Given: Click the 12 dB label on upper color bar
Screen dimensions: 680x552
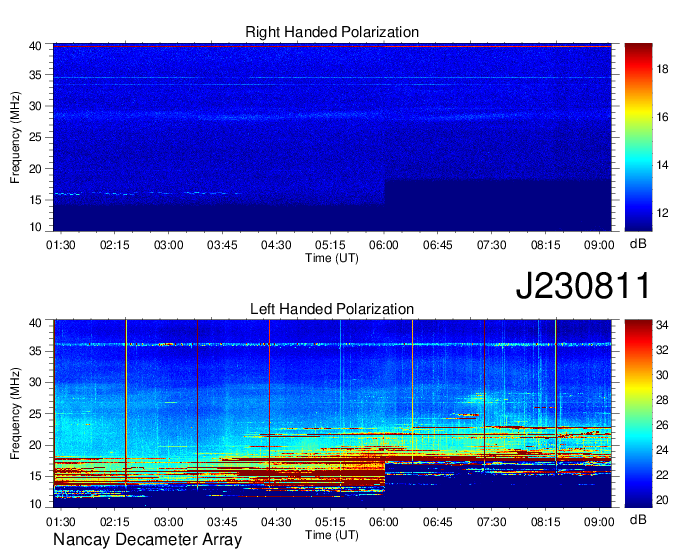Looking at the screenshot, I should click(662, 213).
